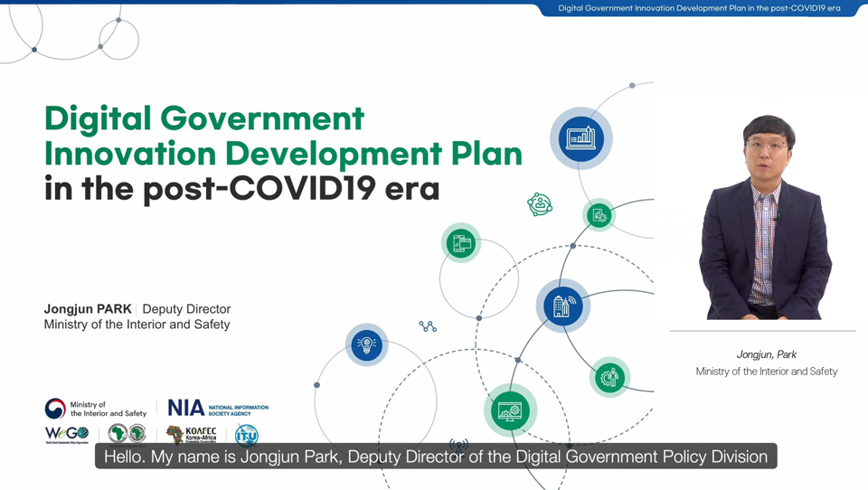Select the blue smart building icon
The height and width of the screenshot is (490, 868).
[562, 306]
